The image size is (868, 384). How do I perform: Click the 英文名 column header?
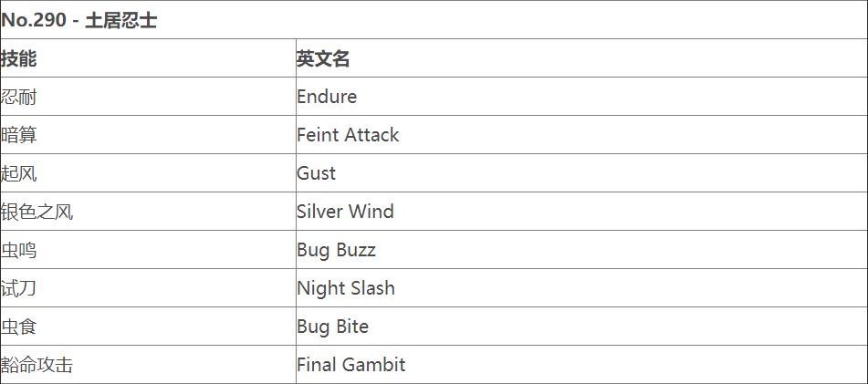tap(323, 58)
